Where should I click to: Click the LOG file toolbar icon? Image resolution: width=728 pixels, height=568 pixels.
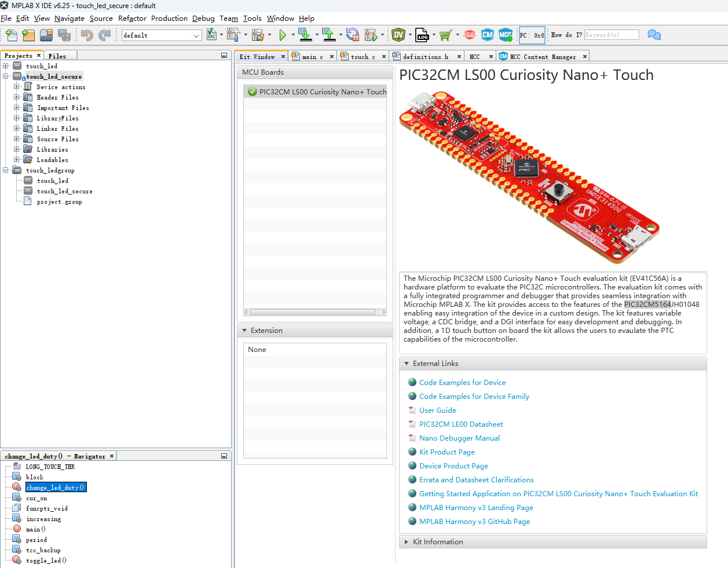point(422,35)
